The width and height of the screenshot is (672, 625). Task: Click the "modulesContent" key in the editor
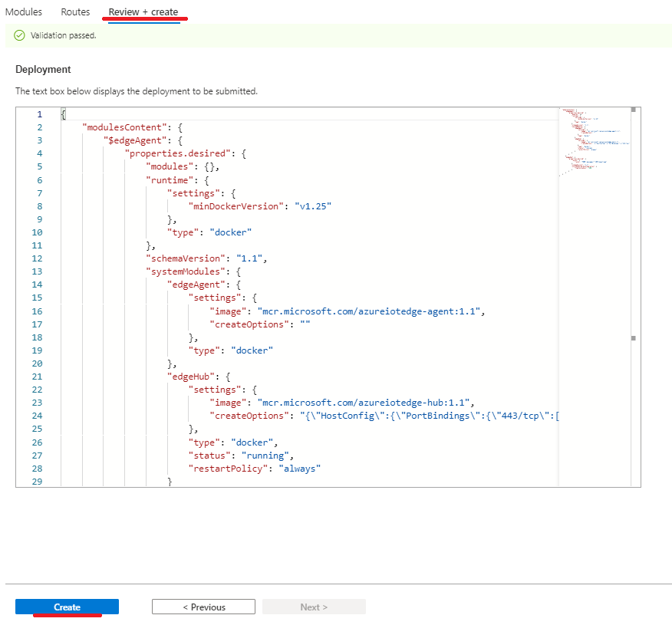124,127
